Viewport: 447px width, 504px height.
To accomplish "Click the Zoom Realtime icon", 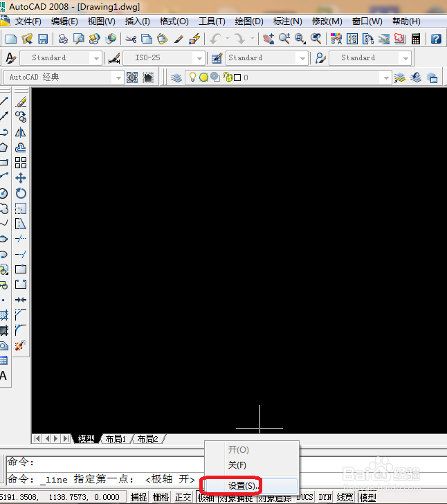I will [x=284, y=39].
